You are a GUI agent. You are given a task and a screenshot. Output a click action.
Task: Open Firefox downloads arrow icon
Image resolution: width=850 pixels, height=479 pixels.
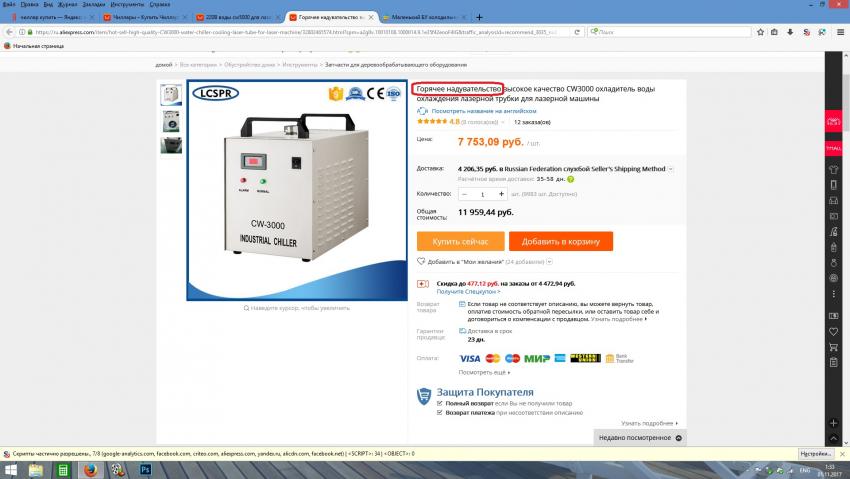[x=790, y=32]
